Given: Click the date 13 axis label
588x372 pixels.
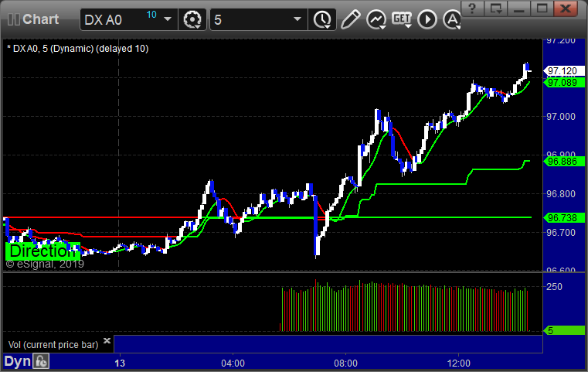Looking at the screenshot, I should point(120,363).
